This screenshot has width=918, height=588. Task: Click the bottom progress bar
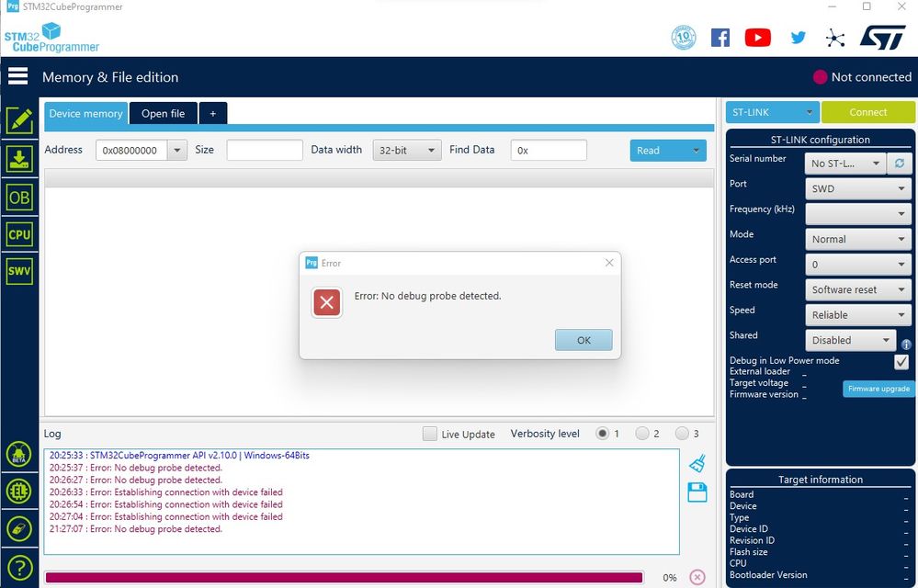click(x=344, y=578)
